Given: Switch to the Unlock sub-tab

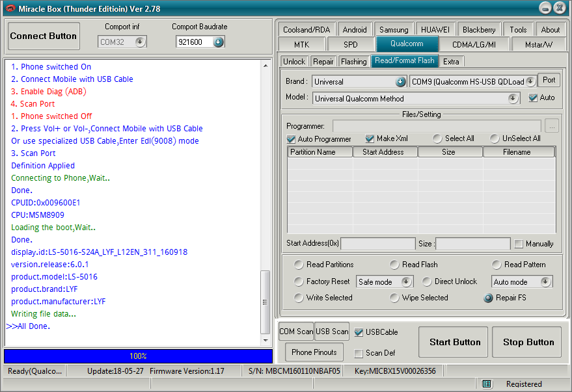Looking at the screenshot, I should [x=294, y=62].
